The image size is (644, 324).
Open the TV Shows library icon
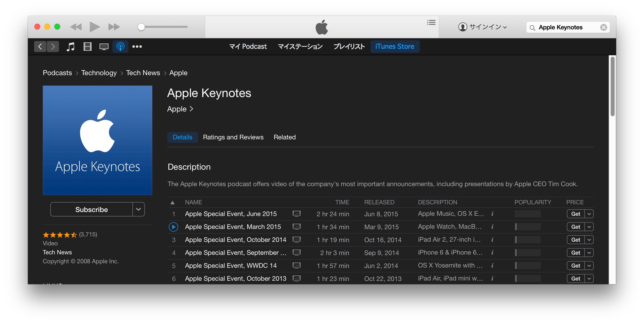pyautogui.click(x=104, y=47)
